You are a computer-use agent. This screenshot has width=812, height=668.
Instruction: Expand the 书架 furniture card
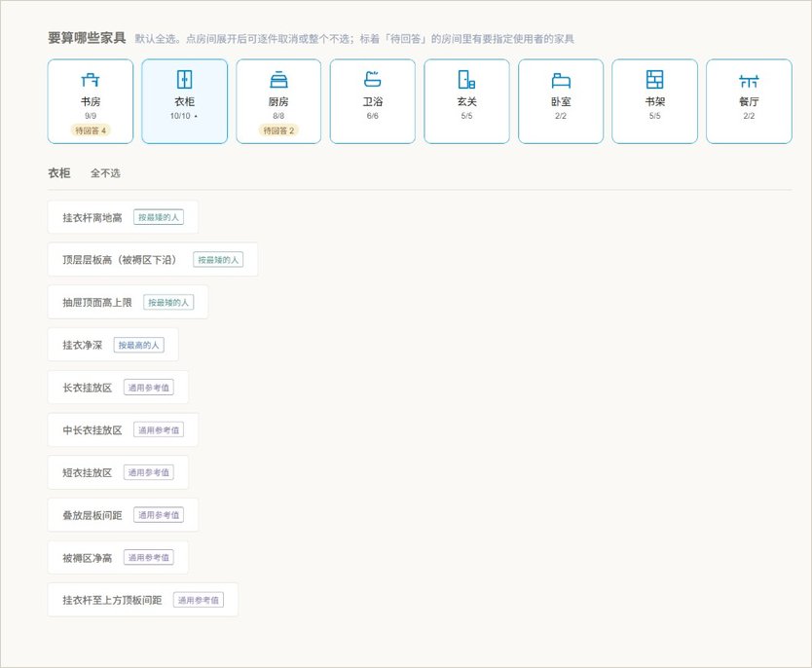654,101
